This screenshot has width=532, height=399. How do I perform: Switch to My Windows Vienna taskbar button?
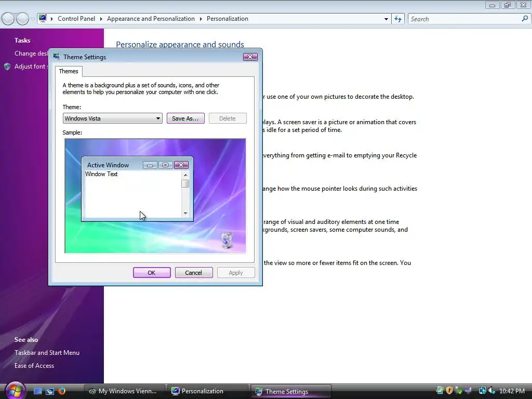click(x=124, y=391)
